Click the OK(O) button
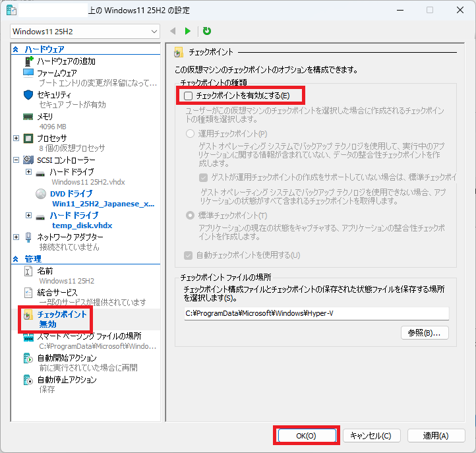Screen dimensions: 476x453 307,436
